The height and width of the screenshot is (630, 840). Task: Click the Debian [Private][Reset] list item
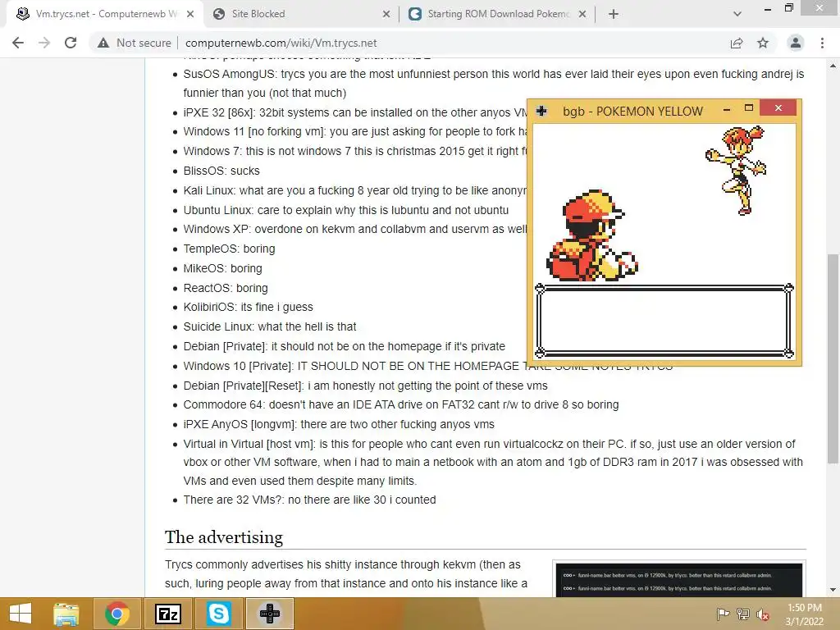coord(365,386)
